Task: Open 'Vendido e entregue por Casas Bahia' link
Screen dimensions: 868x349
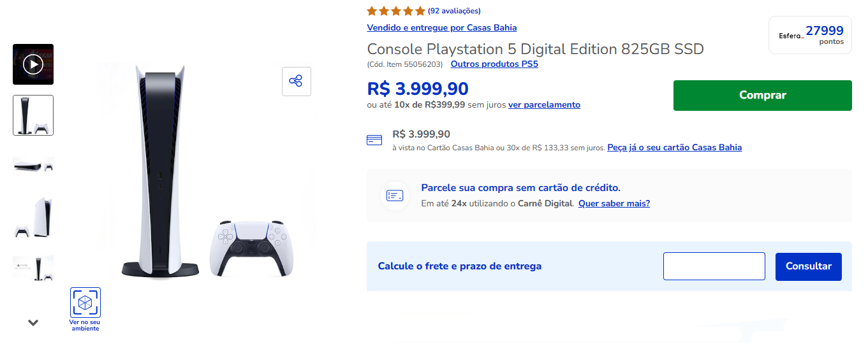Action: coord(442,27)
